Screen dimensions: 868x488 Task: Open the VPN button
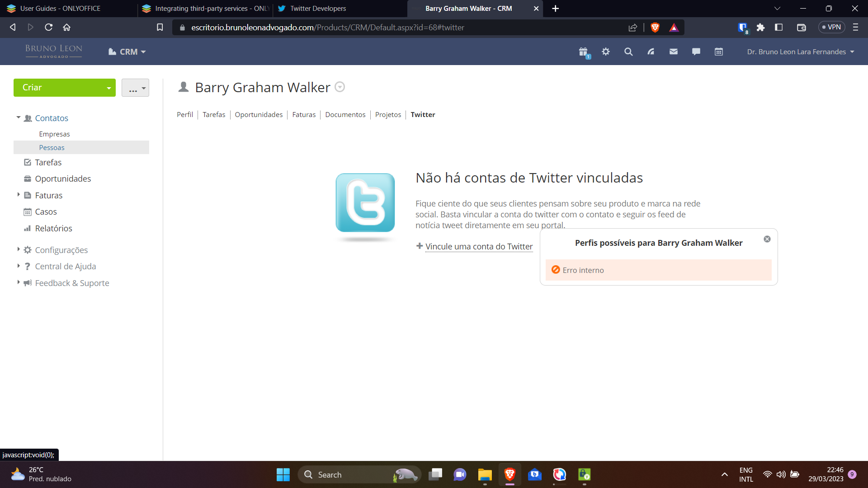[x=832, y=27]
